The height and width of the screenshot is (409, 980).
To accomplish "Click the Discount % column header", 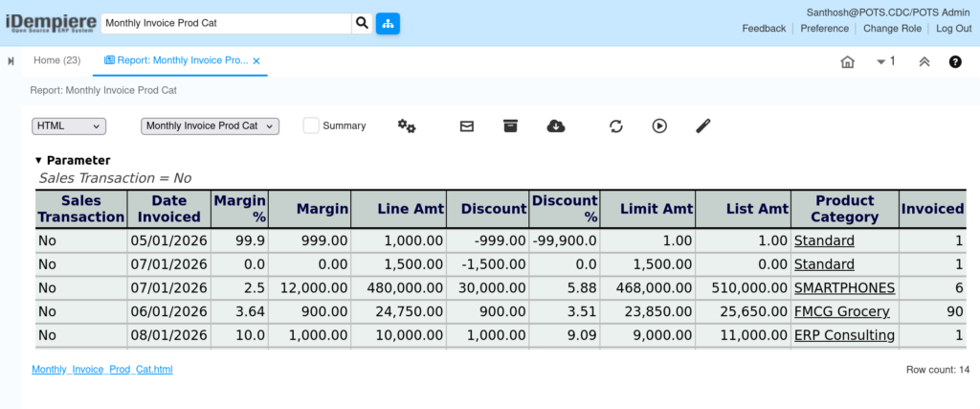I will tap(565, 209).
